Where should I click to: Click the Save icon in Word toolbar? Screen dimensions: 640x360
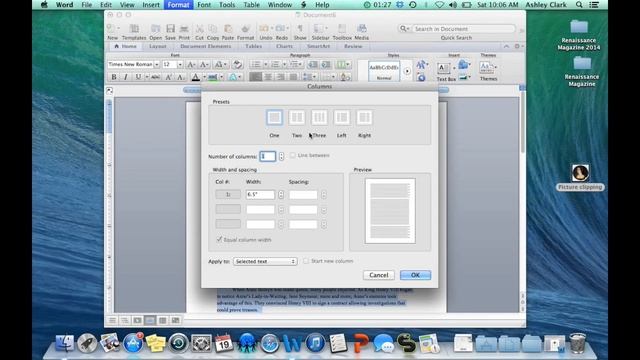[170, 28]
